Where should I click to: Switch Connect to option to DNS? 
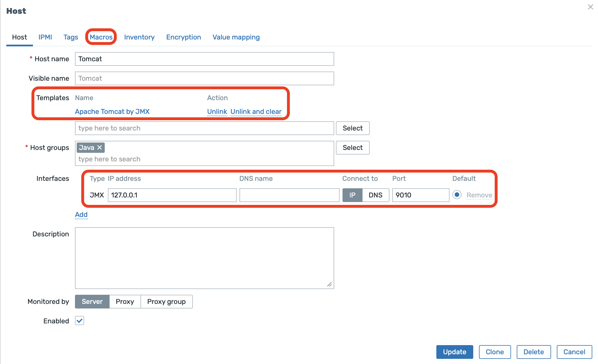(x=375, y=195)
